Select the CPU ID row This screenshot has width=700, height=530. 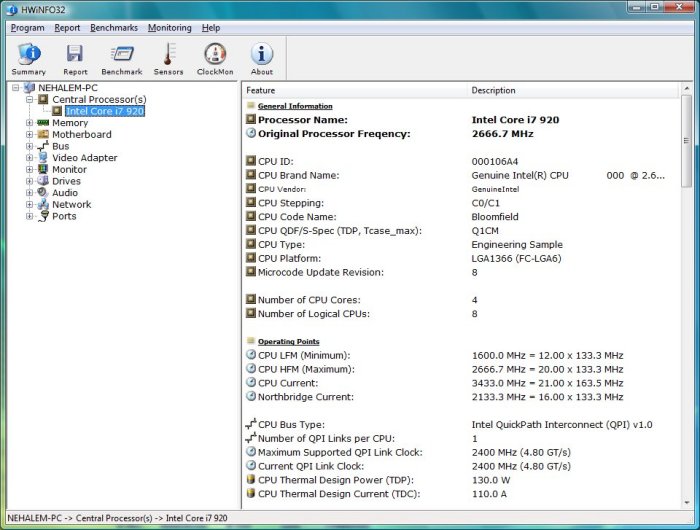pos(462,161)
